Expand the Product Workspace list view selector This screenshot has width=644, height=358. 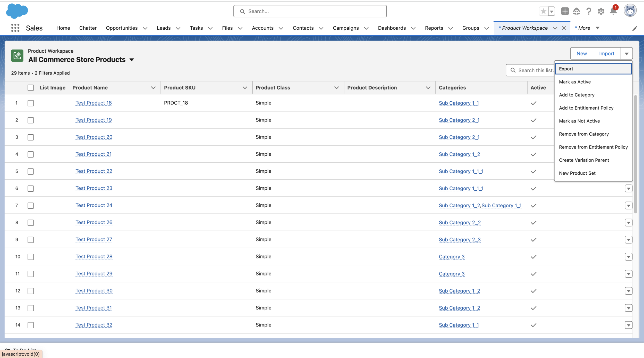point(132,59)
